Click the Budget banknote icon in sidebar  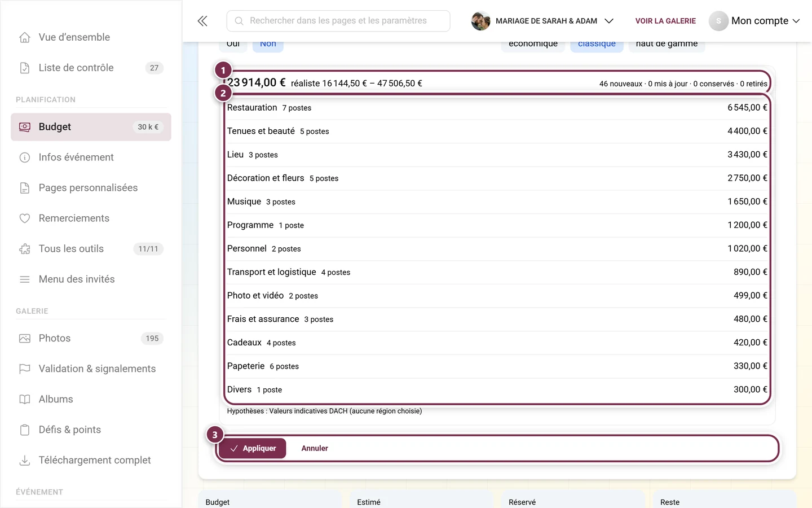(x=25, y=127)
